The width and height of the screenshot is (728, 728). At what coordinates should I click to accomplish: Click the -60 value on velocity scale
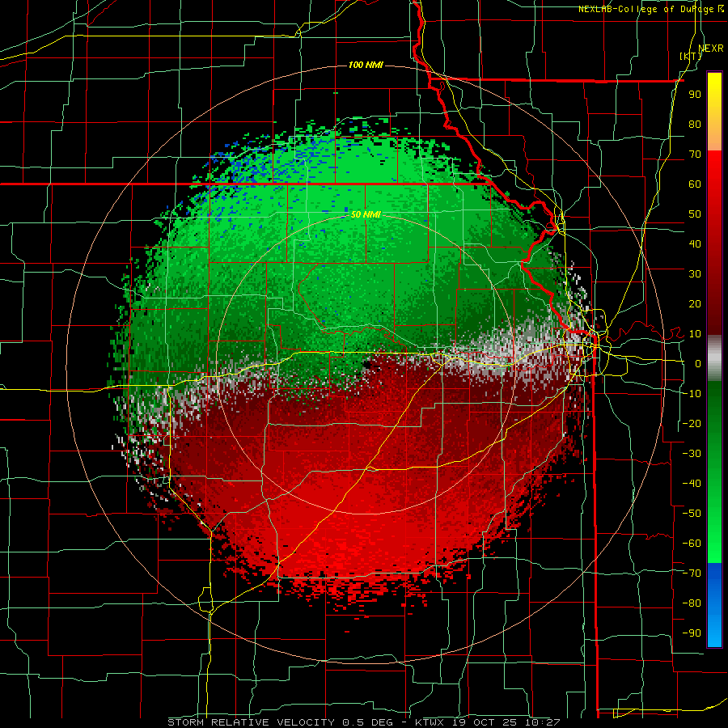tap(692, 544)
